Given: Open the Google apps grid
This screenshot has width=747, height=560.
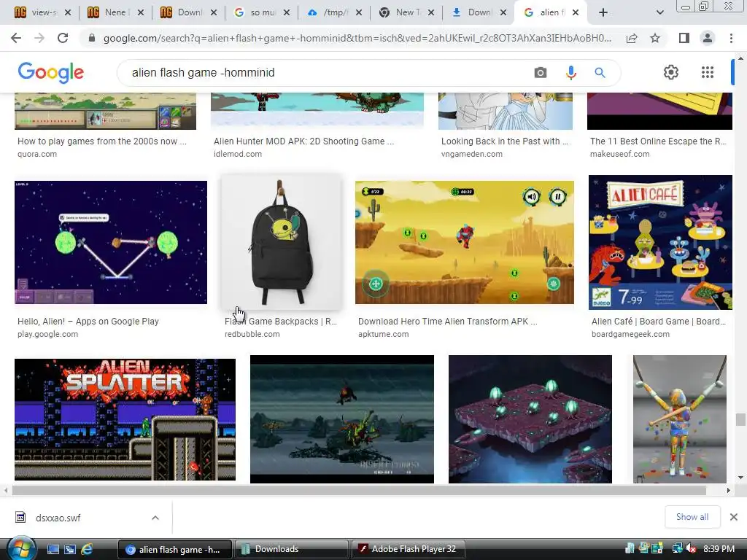Looking at the screenshot, I should click(x=708, y=72).
